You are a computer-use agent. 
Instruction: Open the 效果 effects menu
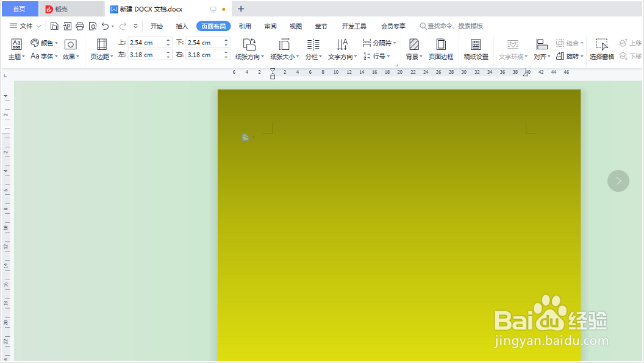click(x=71, y=49)
